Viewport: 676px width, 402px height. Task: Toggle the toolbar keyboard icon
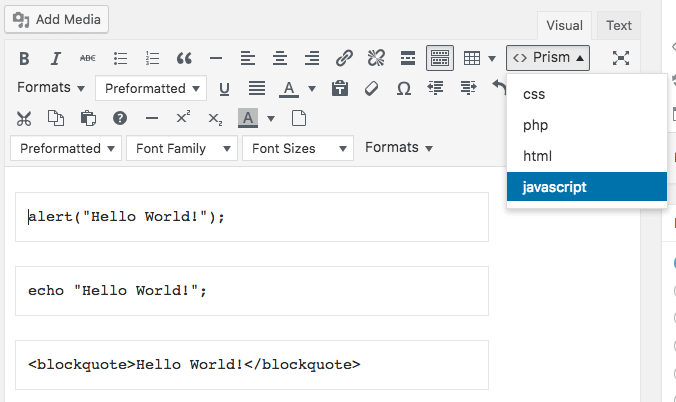pos(440,58)
